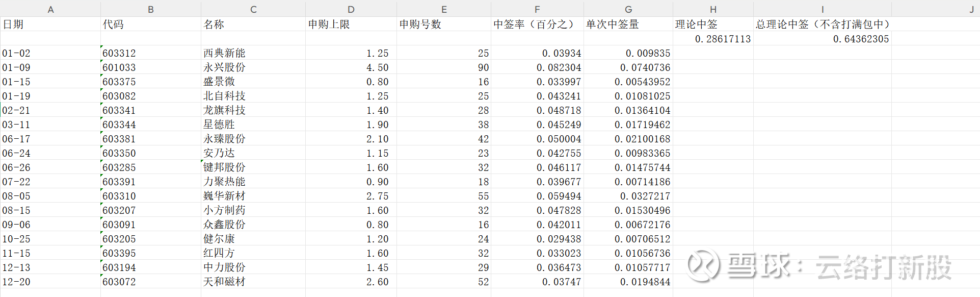Select cell with value 0.0740736
Viewport: 980px width, 297px height.
pyautogui.click(x=628, y=67)
